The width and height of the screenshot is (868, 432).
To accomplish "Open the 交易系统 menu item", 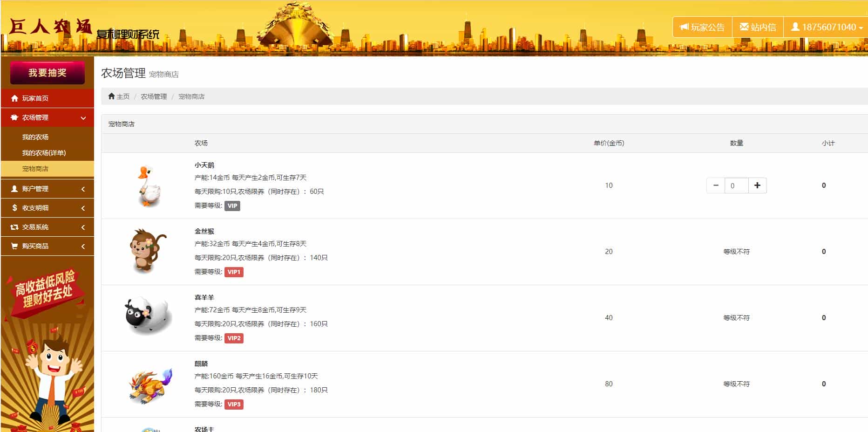I will pos(47,227).
